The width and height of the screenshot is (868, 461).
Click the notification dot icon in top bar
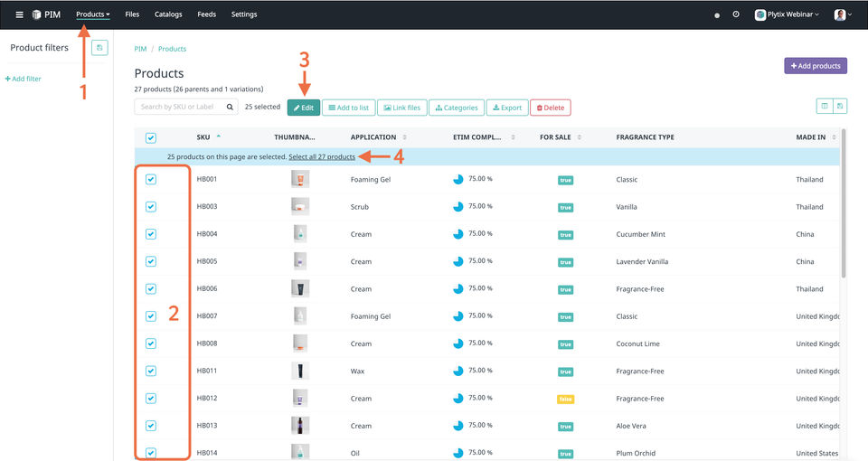717,15
